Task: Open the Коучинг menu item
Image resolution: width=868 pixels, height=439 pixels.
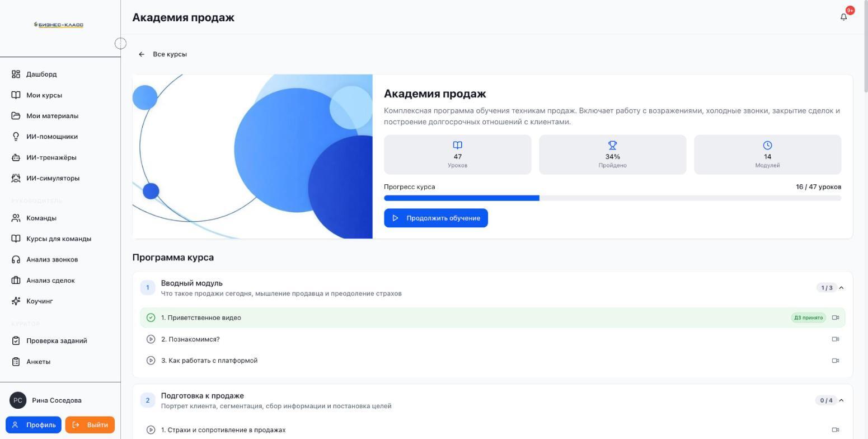Action: point(60,301)
